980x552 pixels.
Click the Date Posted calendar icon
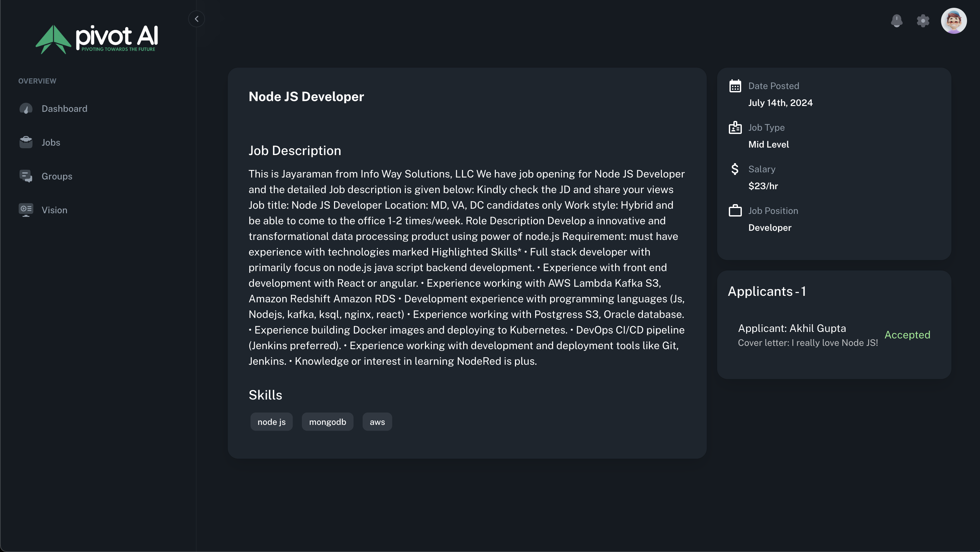(x=735, y=86)
